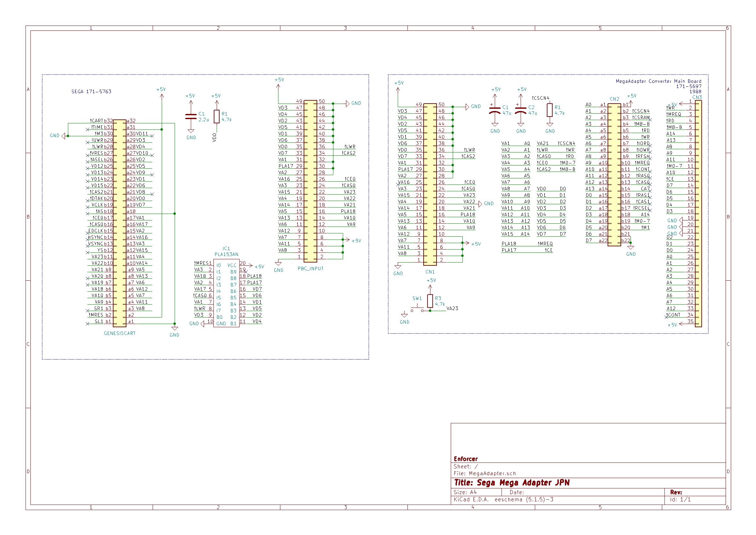
Task: Click 'File: MegaAdapter.sch' in title block
Action: coord(485,474)
